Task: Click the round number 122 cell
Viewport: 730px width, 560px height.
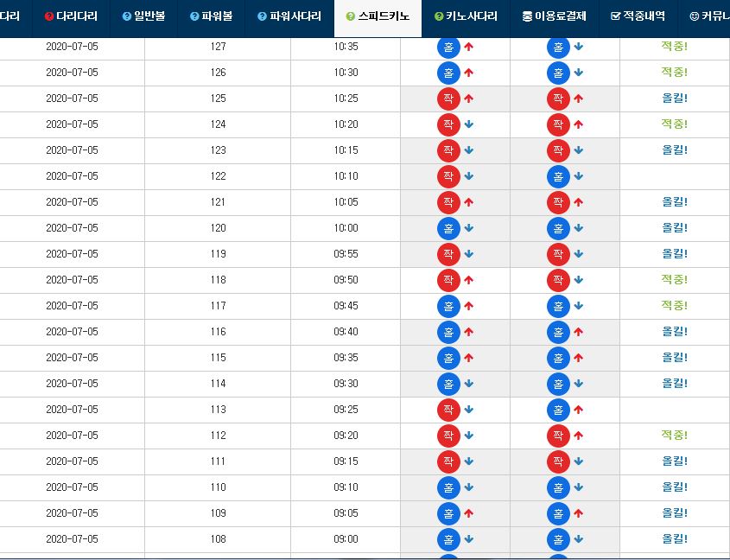Action: click(218, 176)
